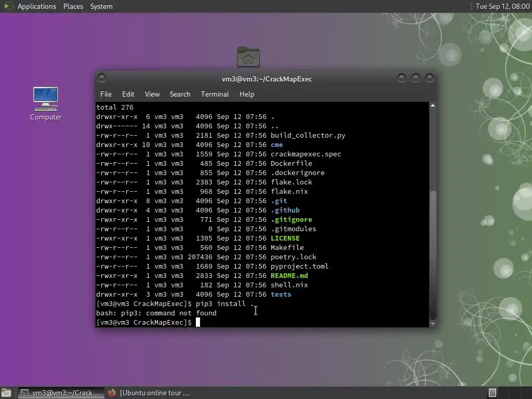
Task: Maximize the terminal window
Action: point(416,78)
